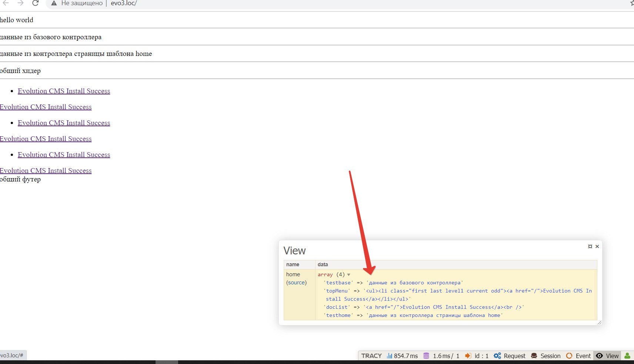The height and width of the screenshot is (364, 634).
Task: Select the 'testhome' array entry
Action: coord(413,315)
